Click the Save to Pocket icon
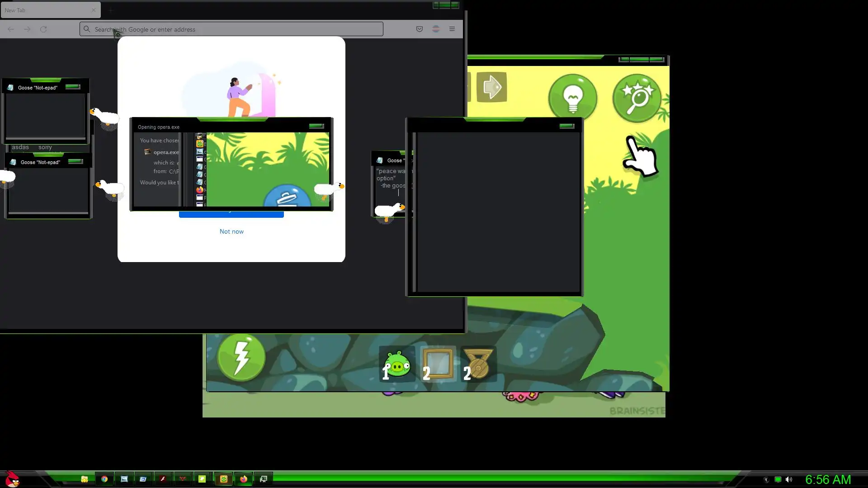 click(420, 29)
